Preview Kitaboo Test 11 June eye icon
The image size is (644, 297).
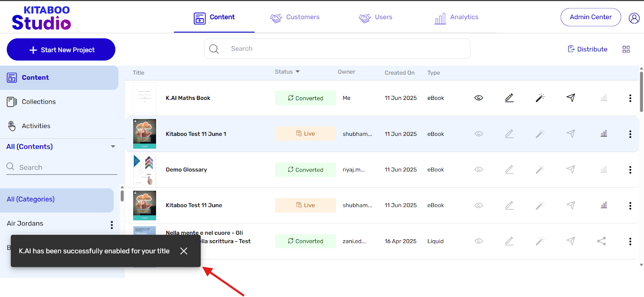click(x=479, y=205)
